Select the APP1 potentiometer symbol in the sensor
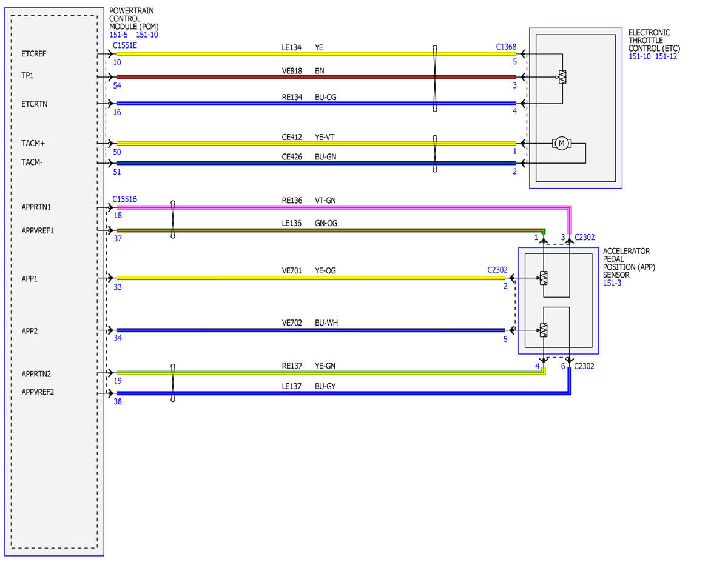 [x=544, y=278]
